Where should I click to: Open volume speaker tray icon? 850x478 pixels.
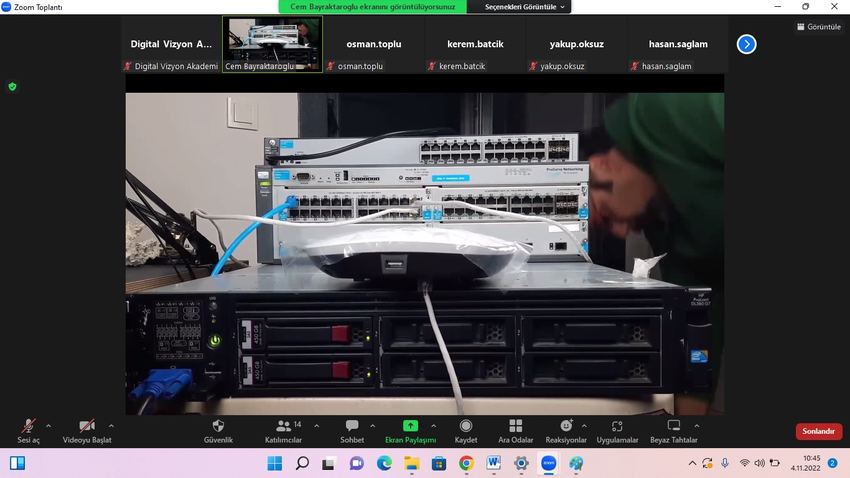(x=759, y=463)
